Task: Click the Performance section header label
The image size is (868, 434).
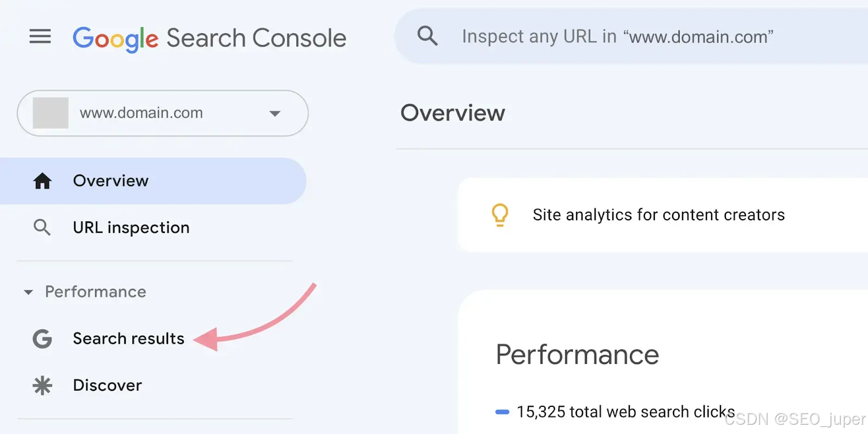Action: (x=95, y=292)
